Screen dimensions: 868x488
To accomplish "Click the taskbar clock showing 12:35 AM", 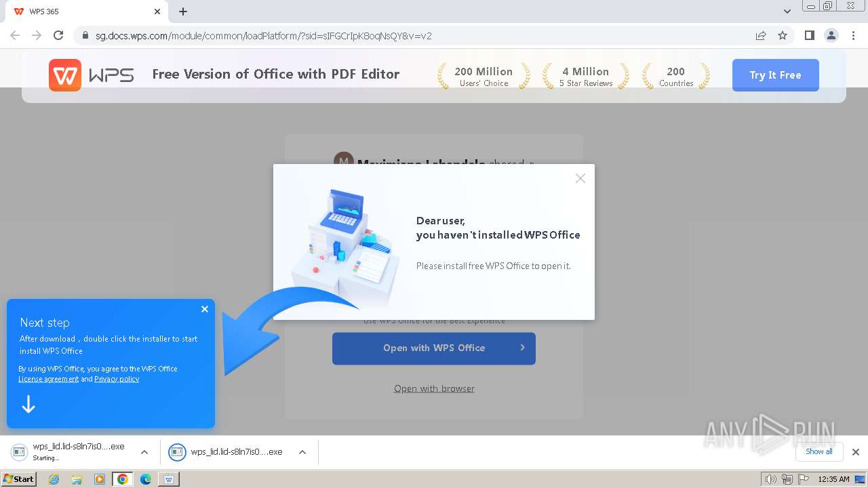I will pyautogui.click(x=833, y=479).
